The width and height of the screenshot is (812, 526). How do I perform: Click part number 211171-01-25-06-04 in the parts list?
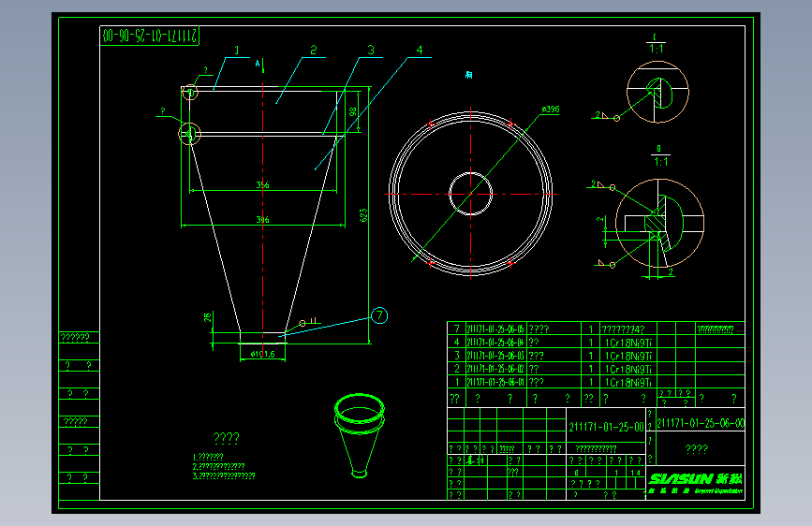pos(495,343)
